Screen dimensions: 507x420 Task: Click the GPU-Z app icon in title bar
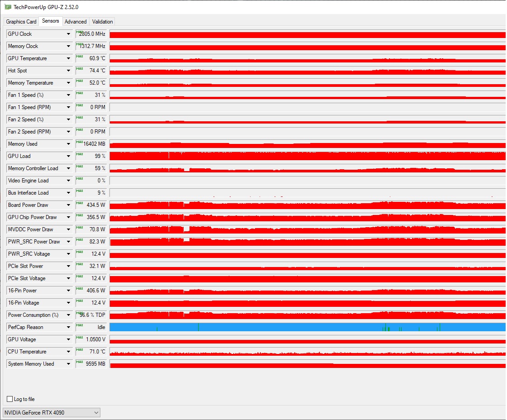click(8, 7)
